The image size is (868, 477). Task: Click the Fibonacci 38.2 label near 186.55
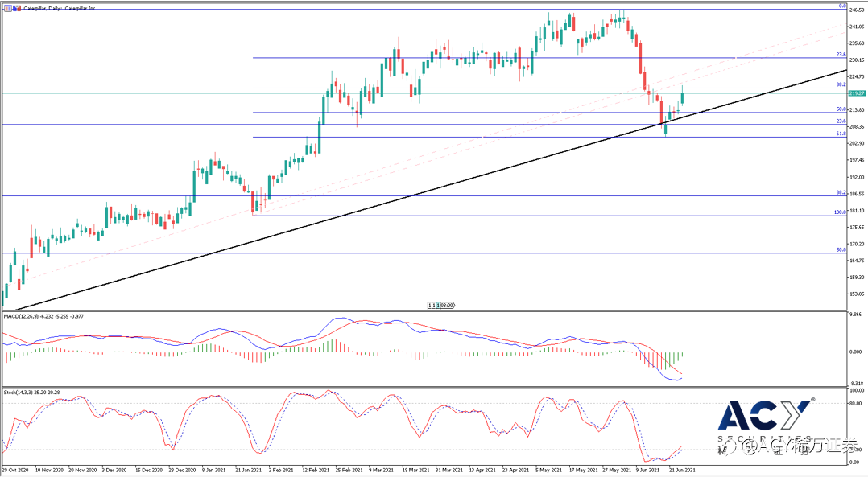(841, 192)
